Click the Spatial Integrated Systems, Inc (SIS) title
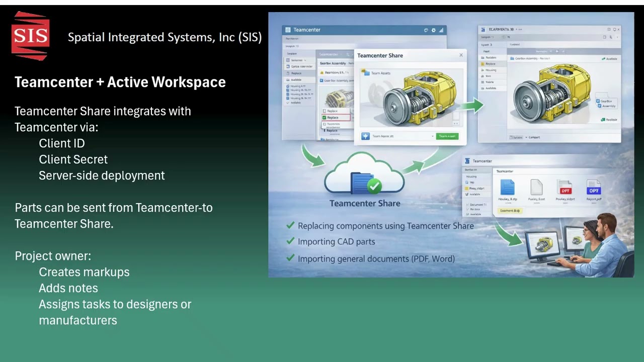This screenshot has width=644, height=362. click(165, 37)
